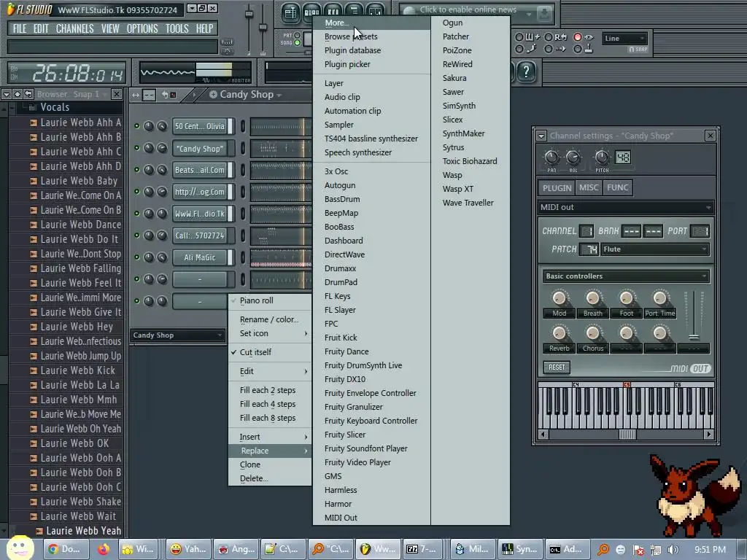
Task: Toggle mute LED on "Candy Shop" channel
Action: point(136,148)
